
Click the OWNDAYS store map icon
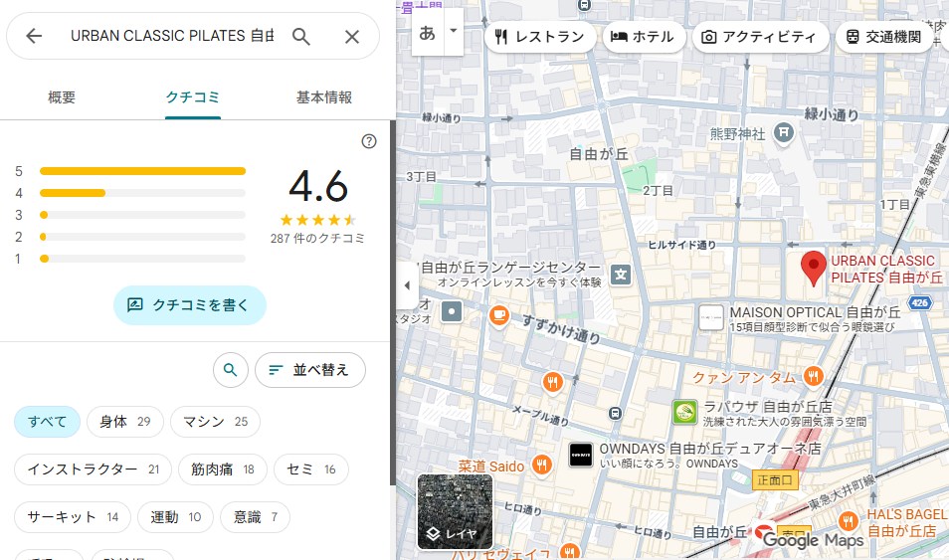(581, 455)
